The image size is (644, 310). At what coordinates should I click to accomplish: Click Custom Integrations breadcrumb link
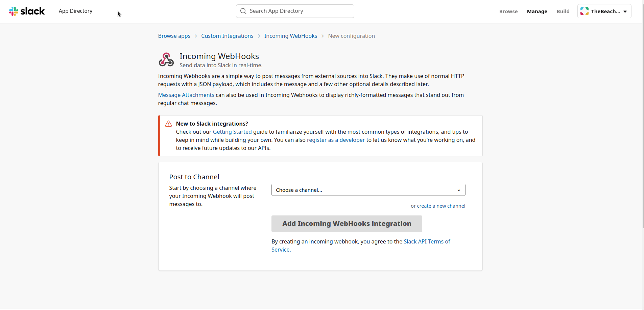227,36
